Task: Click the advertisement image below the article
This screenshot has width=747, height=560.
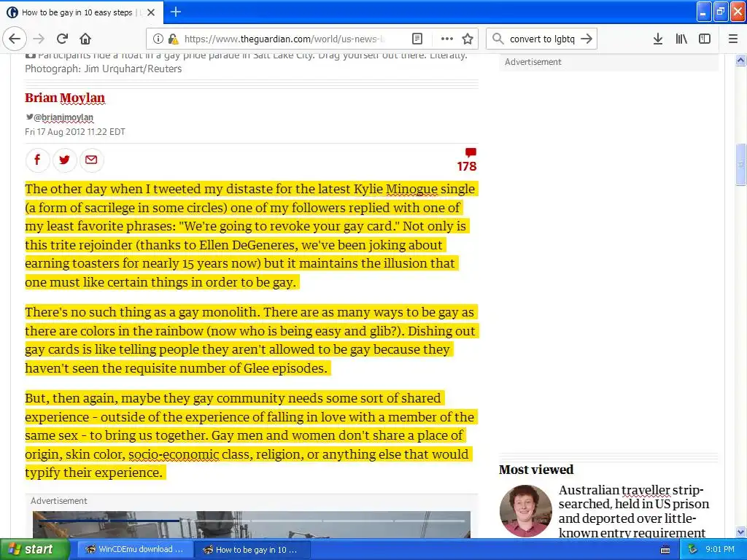Action: pyautogui.click(x=252, y=524)
